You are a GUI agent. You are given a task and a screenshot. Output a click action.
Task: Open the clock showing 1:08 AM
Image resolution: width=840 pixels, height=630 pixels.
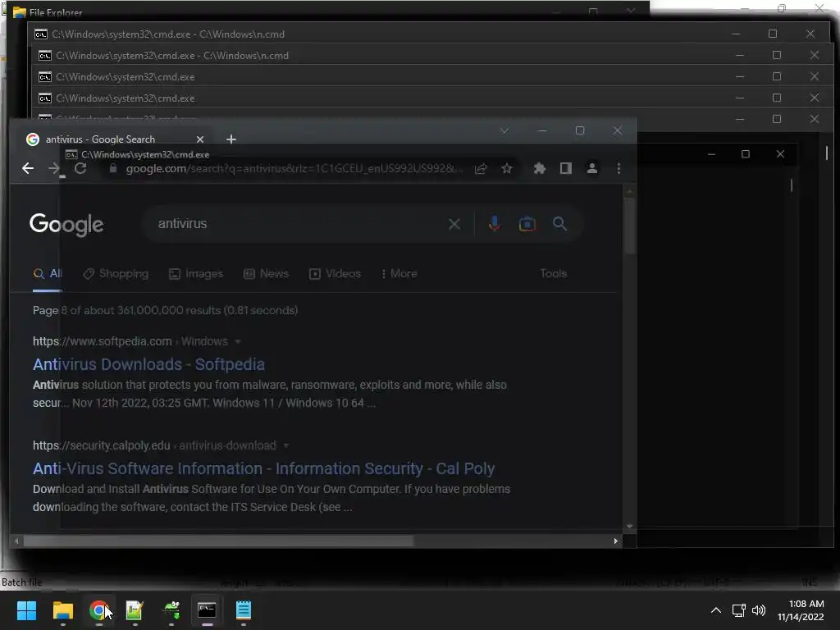pyautogui.click(x=801, y=610)
